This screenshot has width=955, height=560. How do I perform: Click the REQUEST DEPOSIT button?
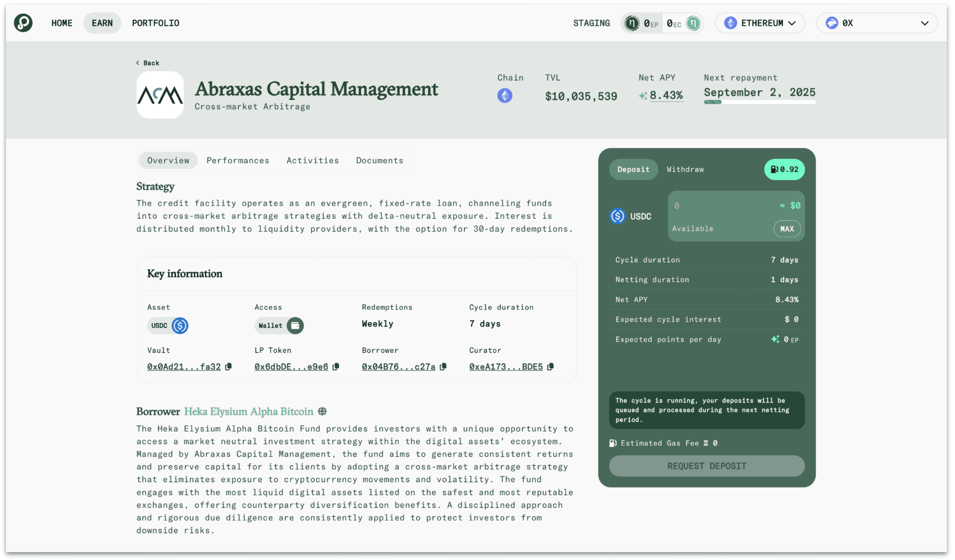(x=707, y=466)
